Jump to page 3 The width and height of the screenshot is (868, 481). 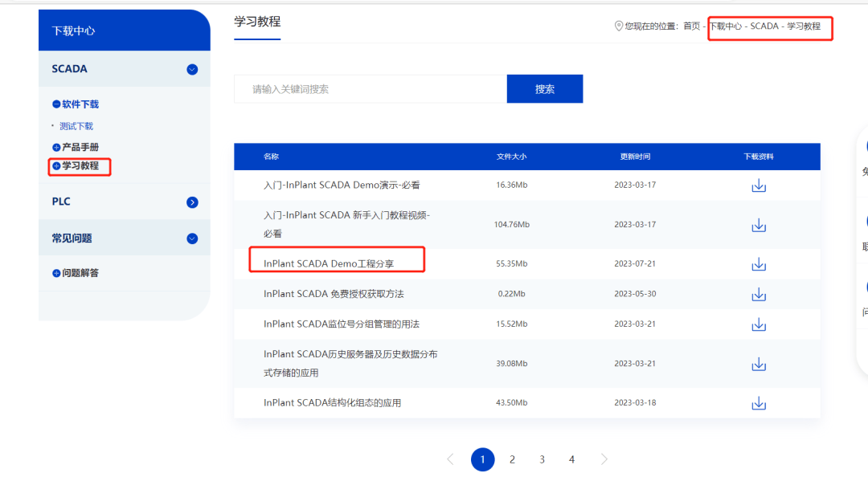coord(542,459)
